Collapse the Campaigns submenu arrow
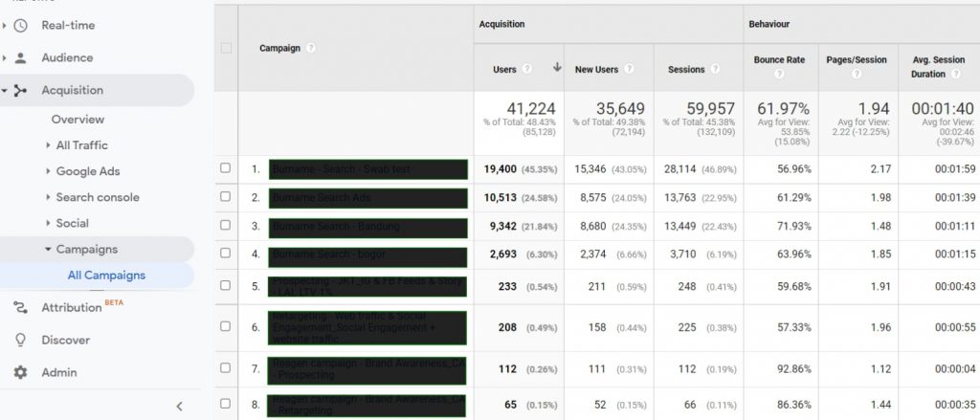This screenshot has height=420, width=980. (x=48, y=250)
